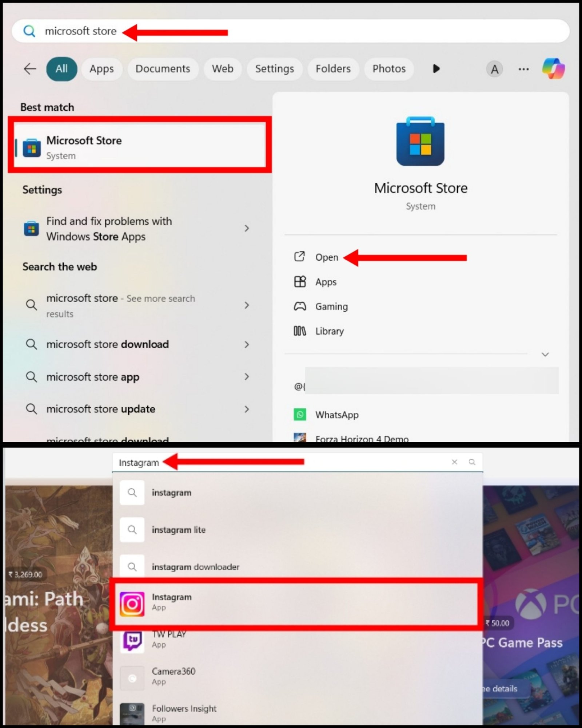Click the Store search box with Instagram
The image size is (582, 728).
click(298, 462)
